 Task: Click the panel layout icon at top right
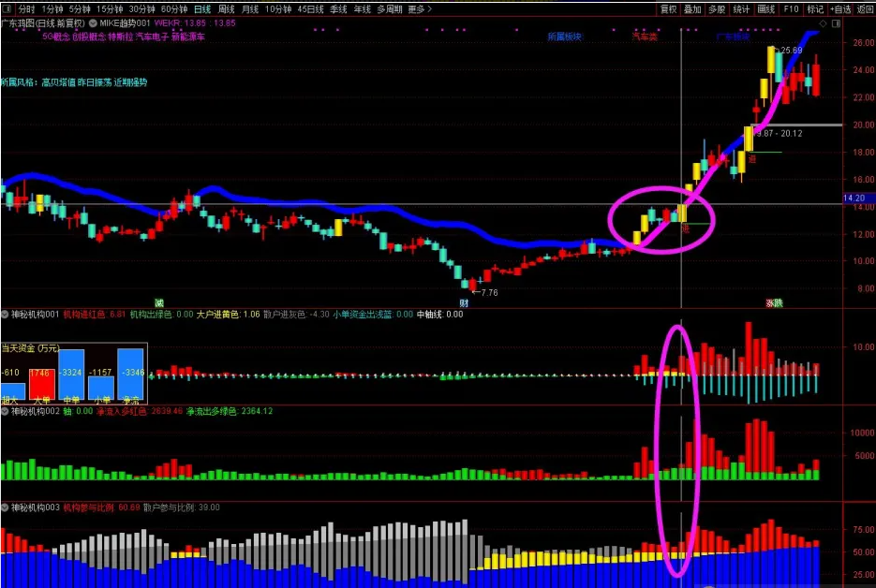(834, 22)
